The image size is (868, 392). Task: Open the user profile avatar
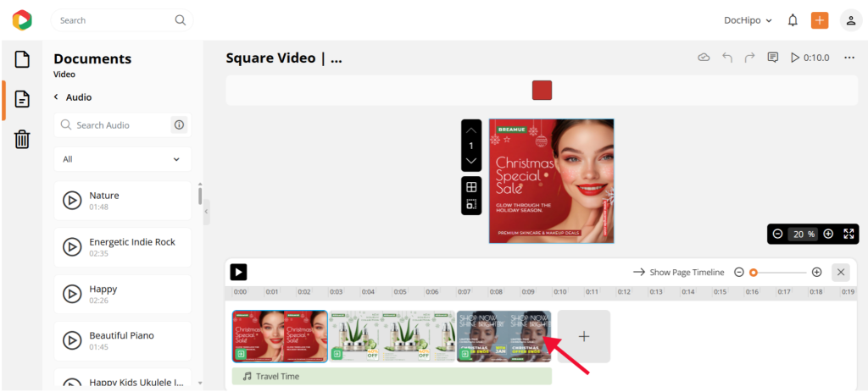click(850, 20)
